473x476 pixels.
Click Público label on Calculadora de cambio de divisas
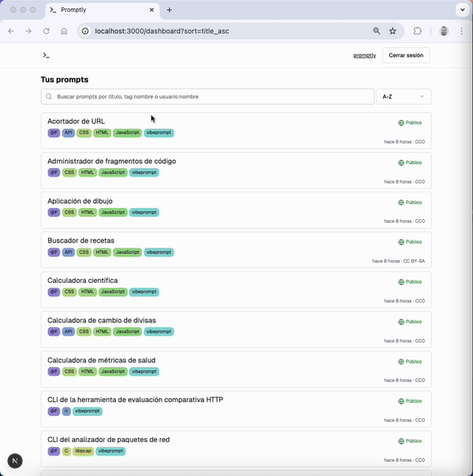coord(414,322)
